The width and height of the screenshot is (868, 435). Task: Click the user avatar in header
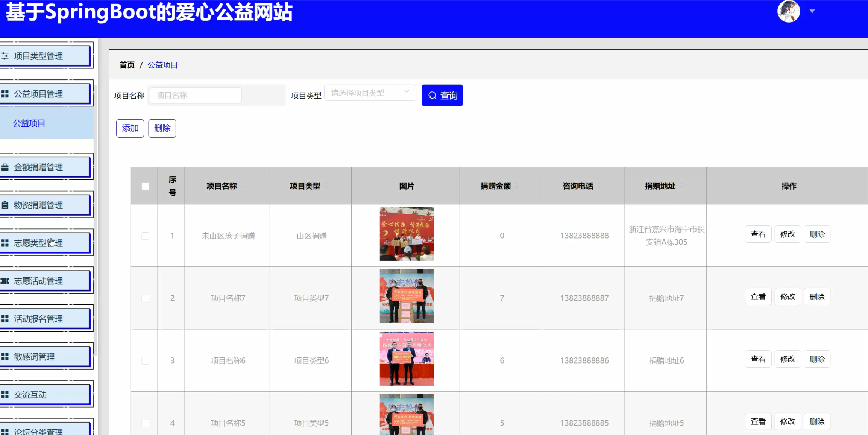click(x=788, y=11)
